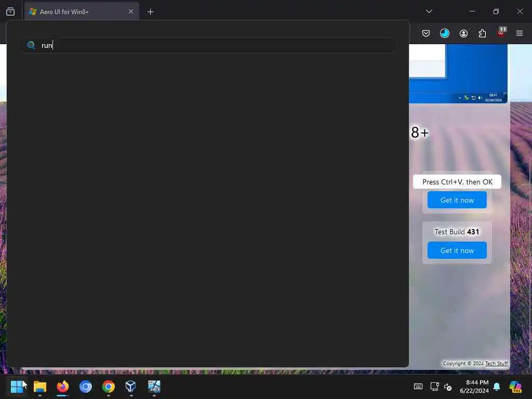
Task: Click the search magnifier icon
Action: point(31,45)
